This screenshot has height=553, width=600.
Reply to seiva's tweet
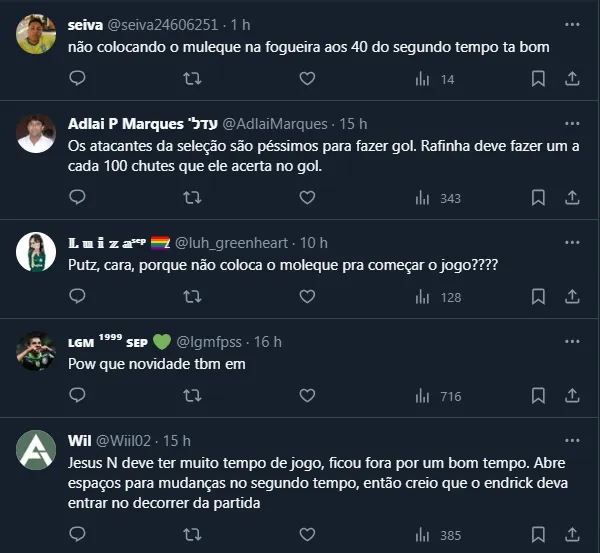click(x=79, y=79)
